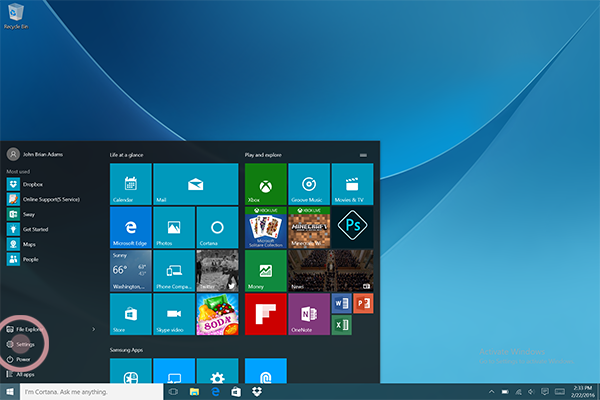This screenshot has width=600, height=400.
Task: Open the Calendar tile
Action: point(130,184)
